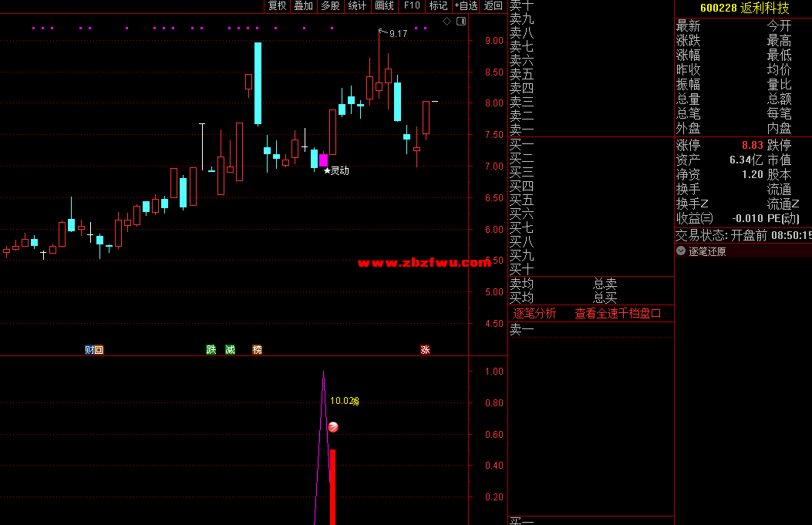Click the red ball signal marker
The height and width of the screenshot is (525, 812).
(x=333, y=427)
